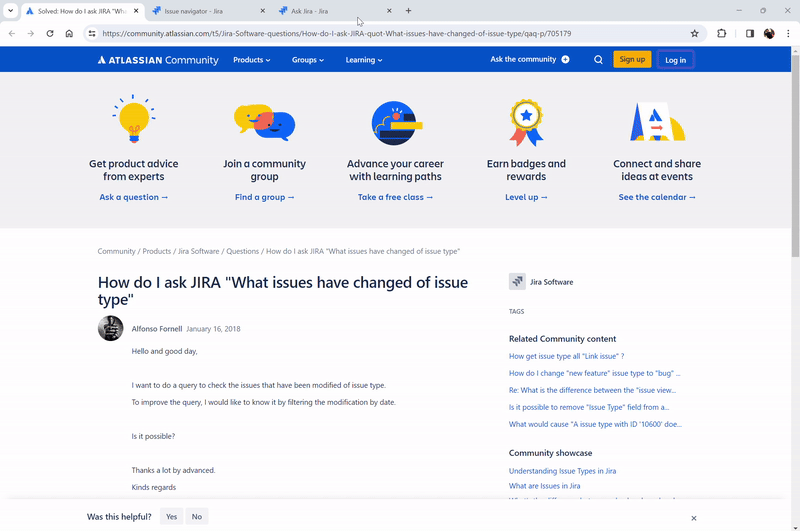
Task: Answer Yes to Was this helpful
Action: click(171, 517)
